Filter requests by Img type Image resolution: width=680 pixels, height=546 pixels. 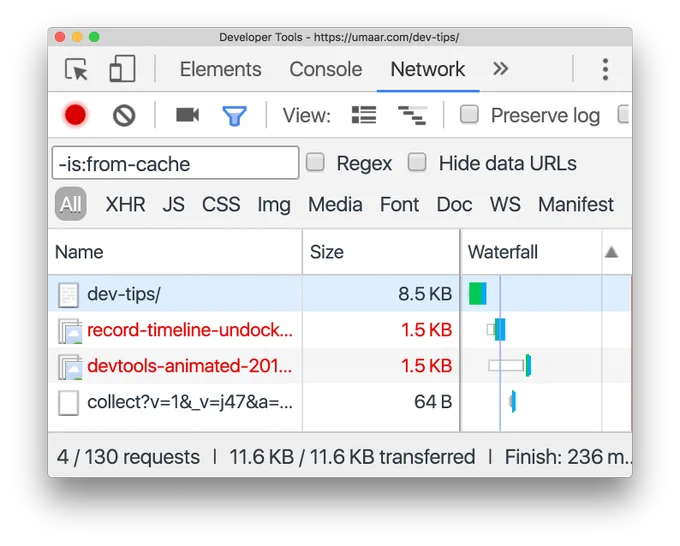(274, 204)
